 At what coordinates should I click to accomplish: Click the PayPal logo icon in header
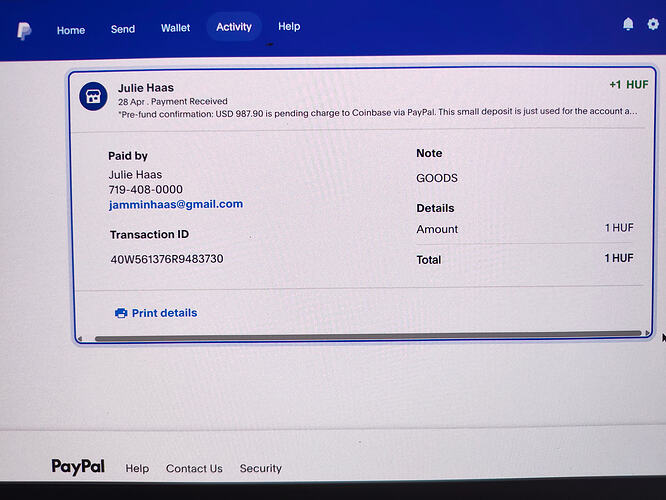pos(24,31)
